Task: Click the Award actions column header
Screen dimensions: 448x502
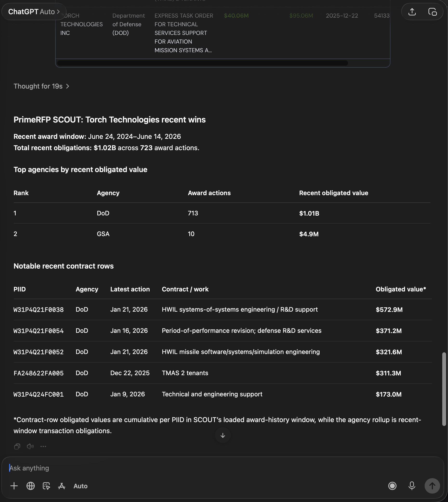Action: coord(209,193)
